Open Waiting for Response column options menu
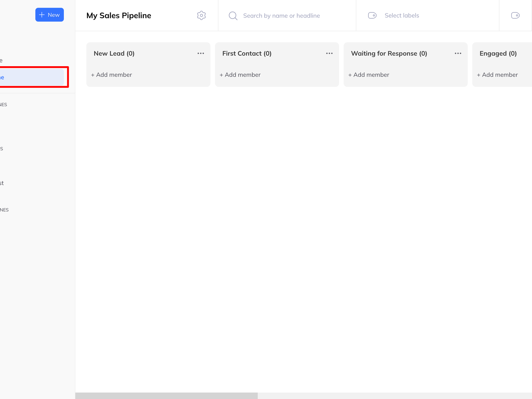The image size is (532, 399). [x=458, y=53]
